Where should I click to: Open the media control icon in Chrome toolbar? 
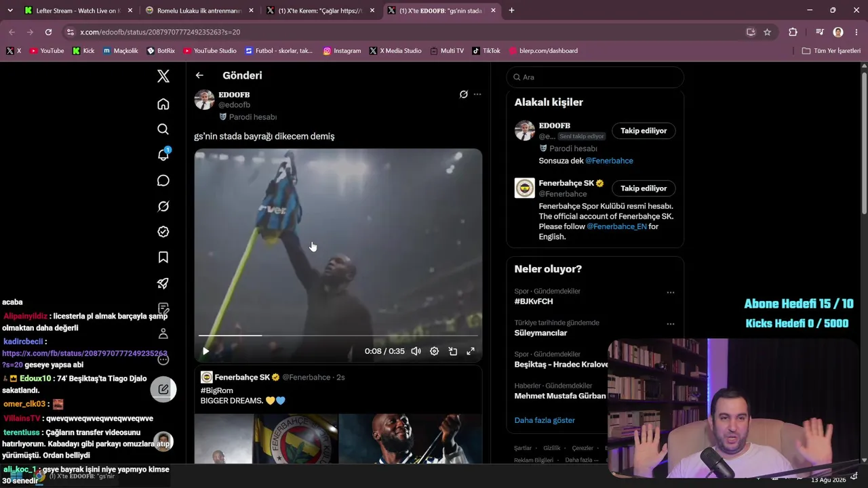click(820, 32)
